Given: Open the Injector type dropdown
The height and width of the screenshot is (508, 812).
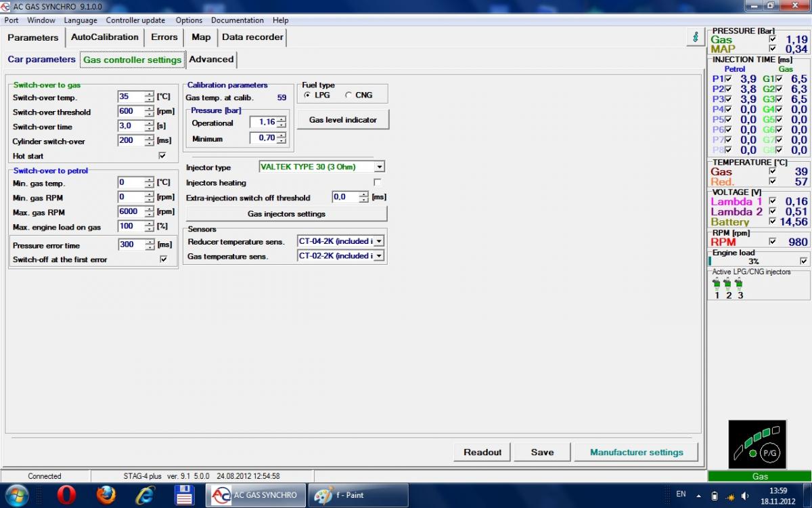Looking at the screenshot, I should click(379, 167).
